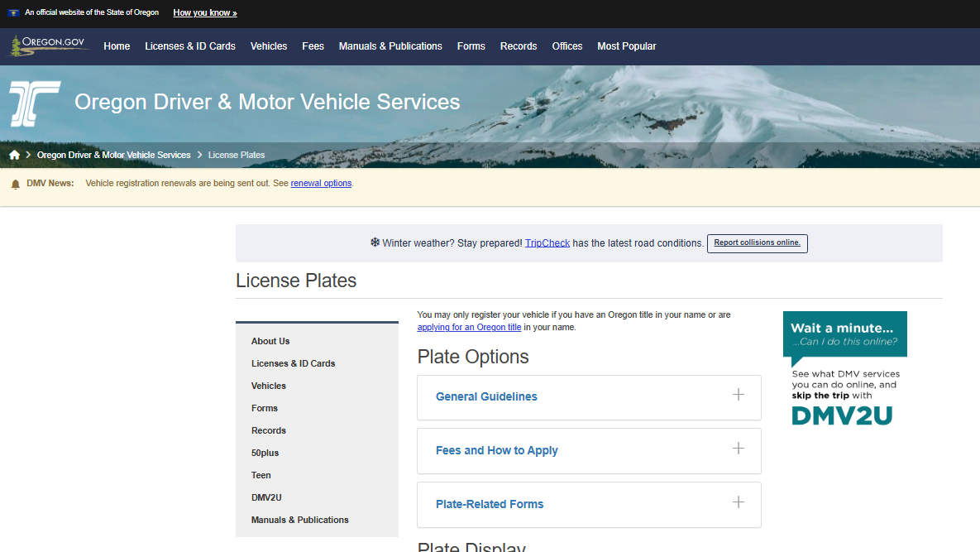Open applying for an Oregon title link
Screen dimensions: 980x552
(x=469, y=327)
